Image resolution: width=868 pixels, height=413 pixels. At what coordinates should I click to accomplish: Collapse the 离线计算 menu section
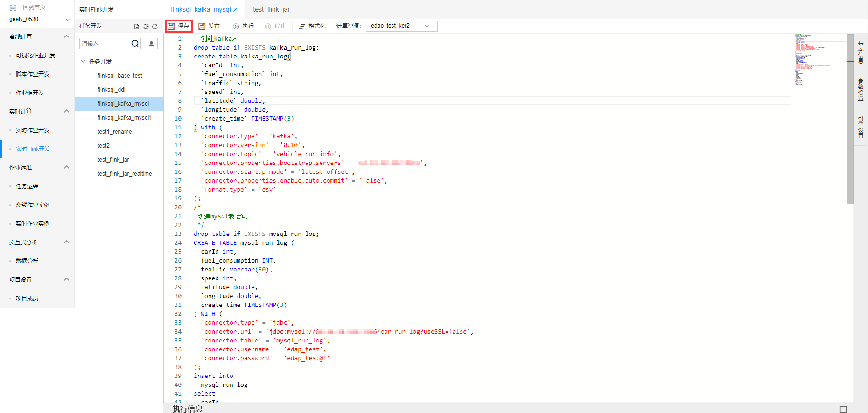[x=66, y=36]
